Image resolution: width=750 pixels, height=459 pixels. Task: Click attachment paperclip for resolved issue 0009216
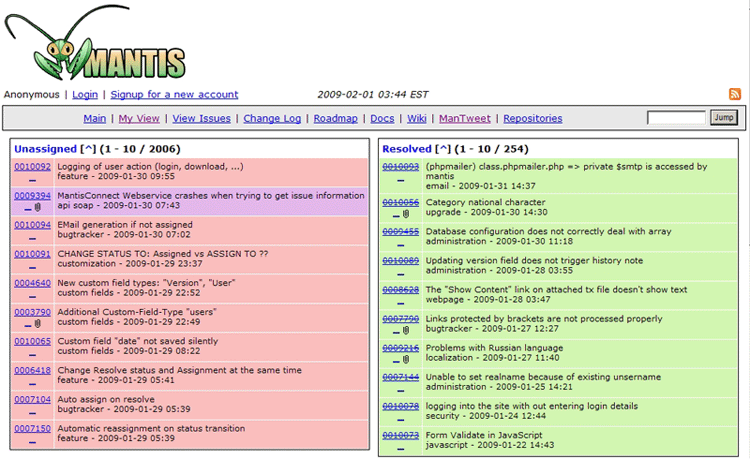[x=406, y=360]
